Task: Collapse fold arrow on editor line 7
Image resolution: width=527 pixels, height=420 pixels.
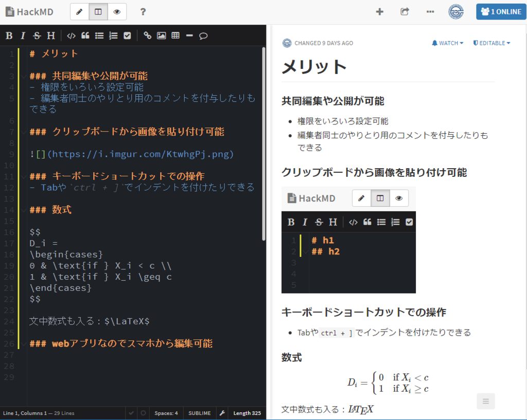Action: 24,132
